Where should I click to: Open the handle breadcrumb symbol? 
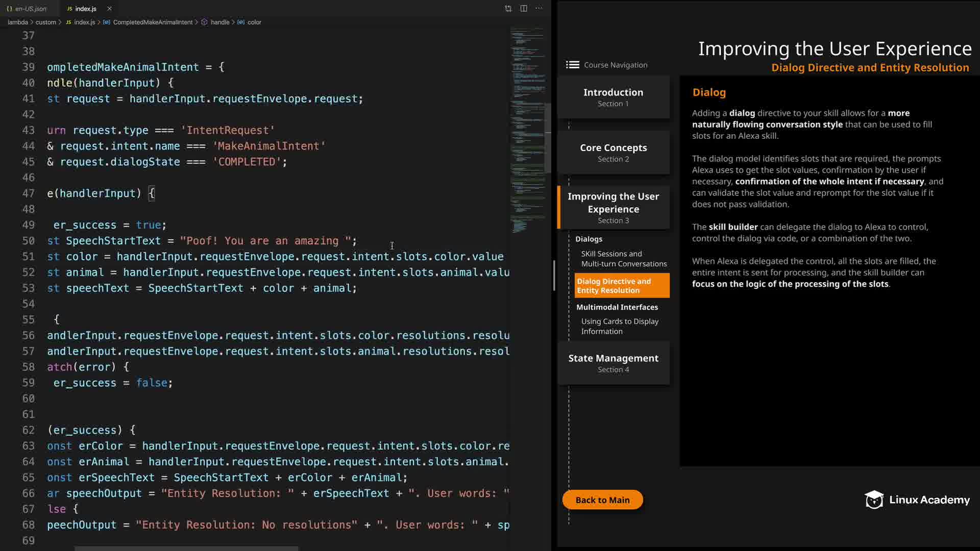tap(219, 22)
